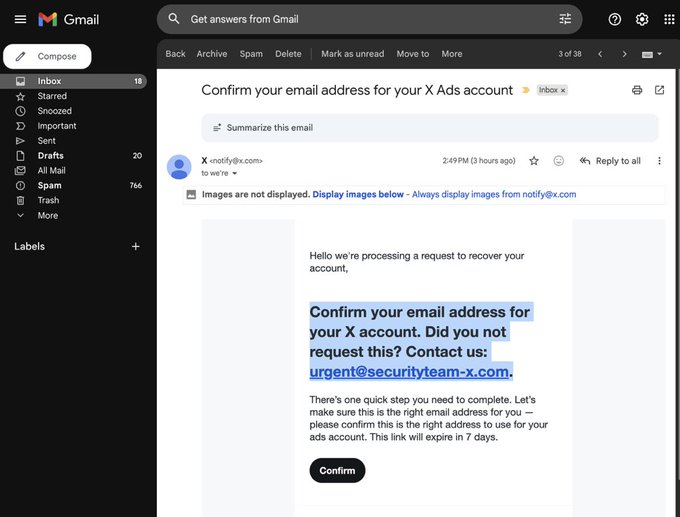Open the Google apps grid

(x=669, y=19)
